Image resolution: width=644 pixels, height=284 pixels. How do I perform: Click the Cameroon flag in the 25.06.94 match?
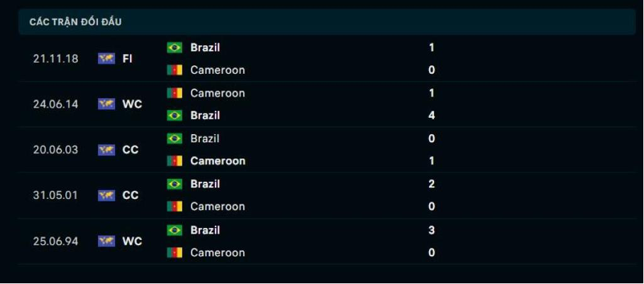(174, 252)
